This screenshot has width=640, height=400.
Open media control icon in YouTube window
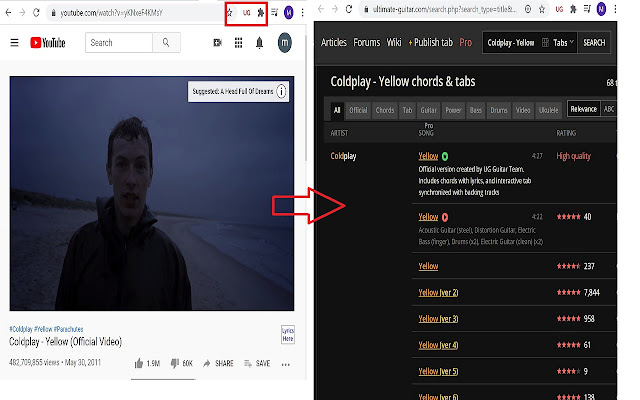tap(275, 13)
